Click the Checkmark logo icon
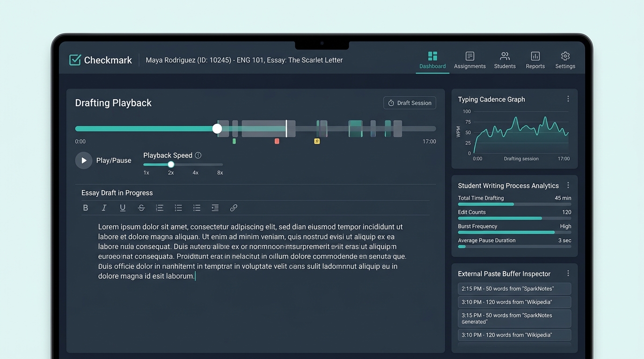The image size is (644, 359). 75,60
